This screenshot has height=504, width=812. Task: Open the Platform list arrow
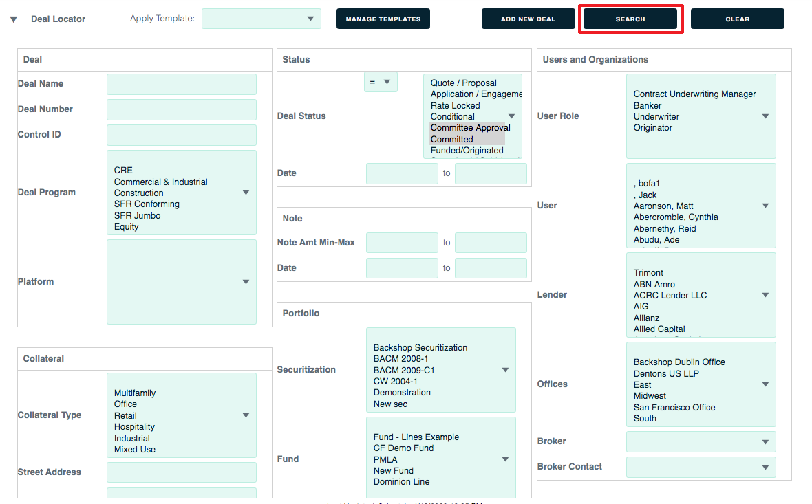246,282
